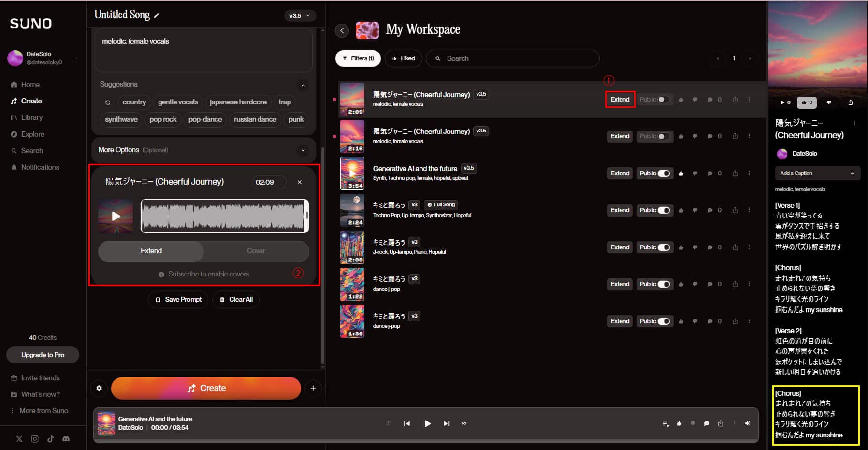
Task: Close the Cheerful Journey extend panel
Action: 300,182
